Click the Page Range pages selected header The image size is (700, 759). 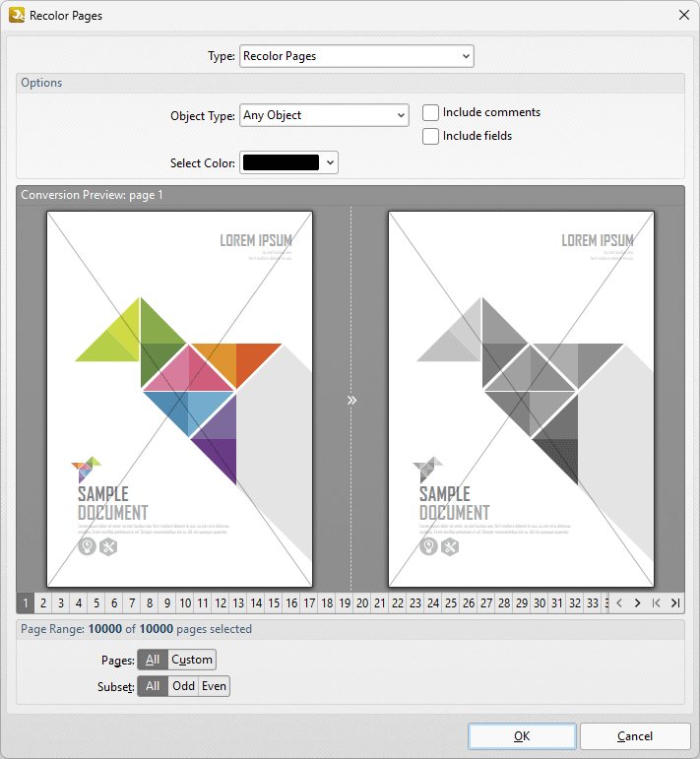click(350, 629)
